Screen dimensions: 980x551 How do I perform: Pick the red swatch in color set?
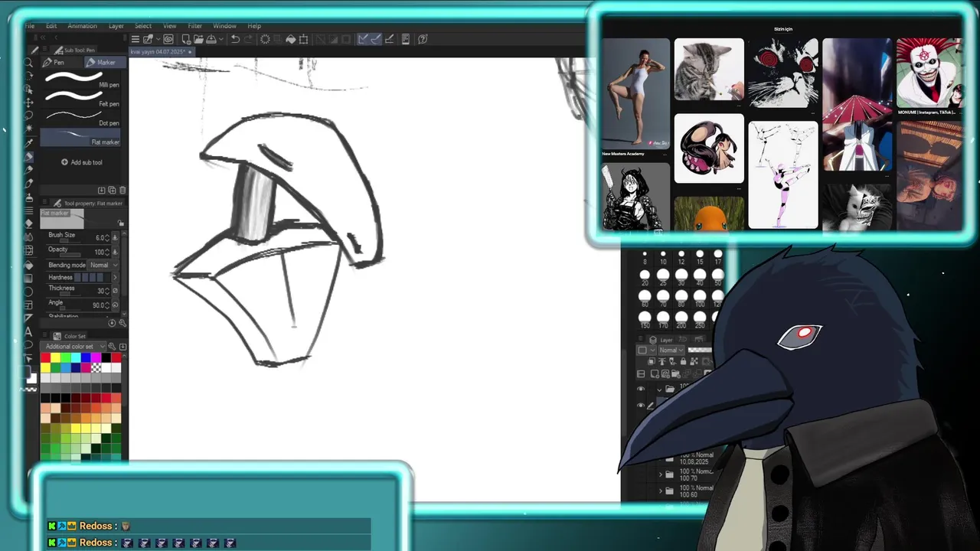coord(45,357)
